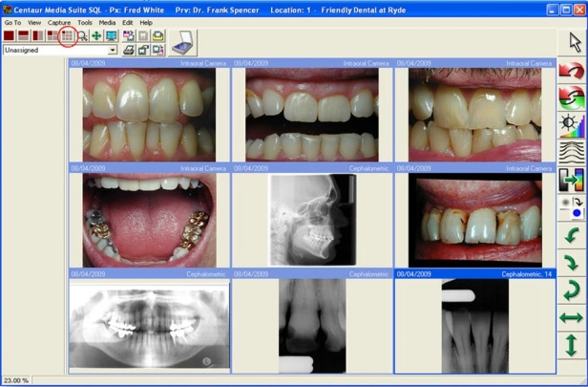Open the Media menu

point(107,22)
